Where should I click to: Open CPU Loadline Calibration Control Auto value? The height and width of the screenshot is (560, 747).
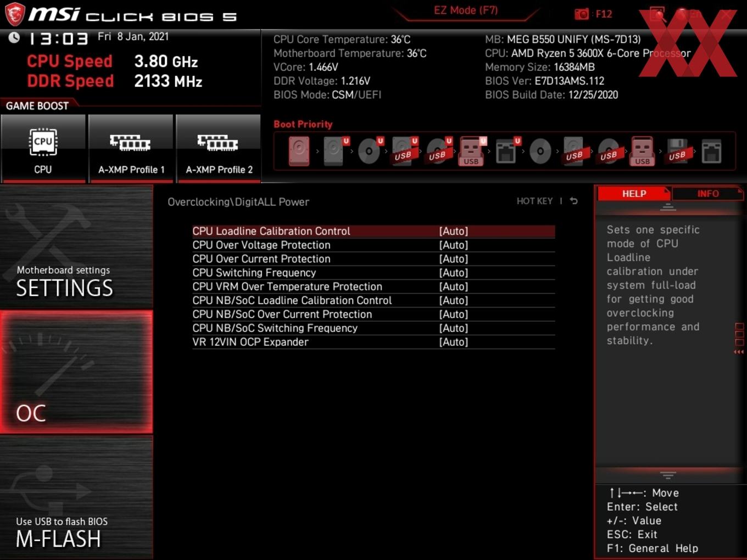pos(454,231)
